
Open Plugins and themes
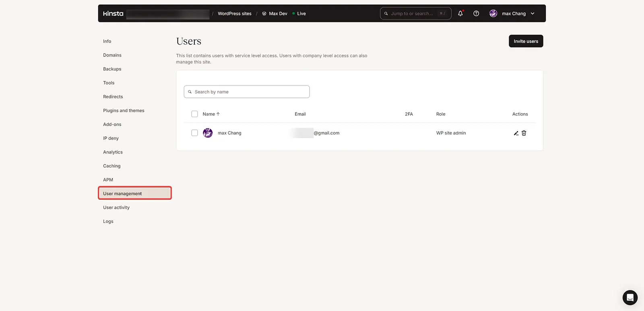(x=124, y=110)
